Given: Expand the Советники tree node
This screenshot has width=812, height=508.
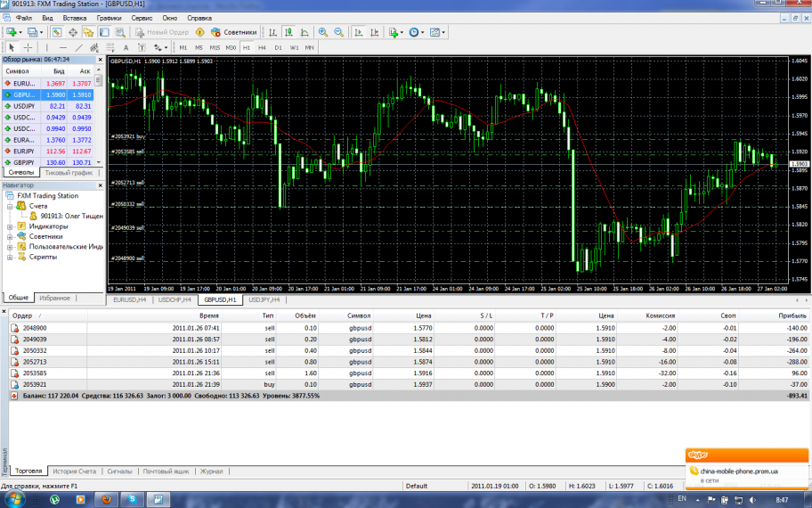Looking at the screenshot, I should pos(10,237).
